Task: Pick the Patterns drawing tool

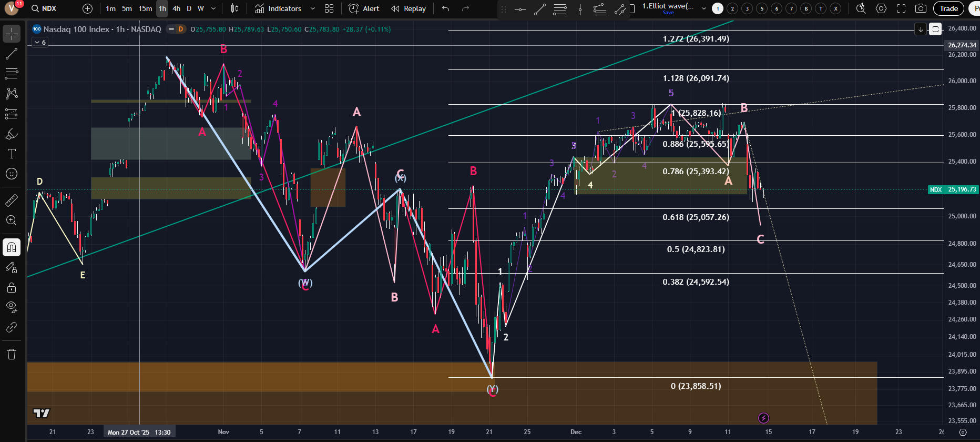Action: tap(11, 94)
